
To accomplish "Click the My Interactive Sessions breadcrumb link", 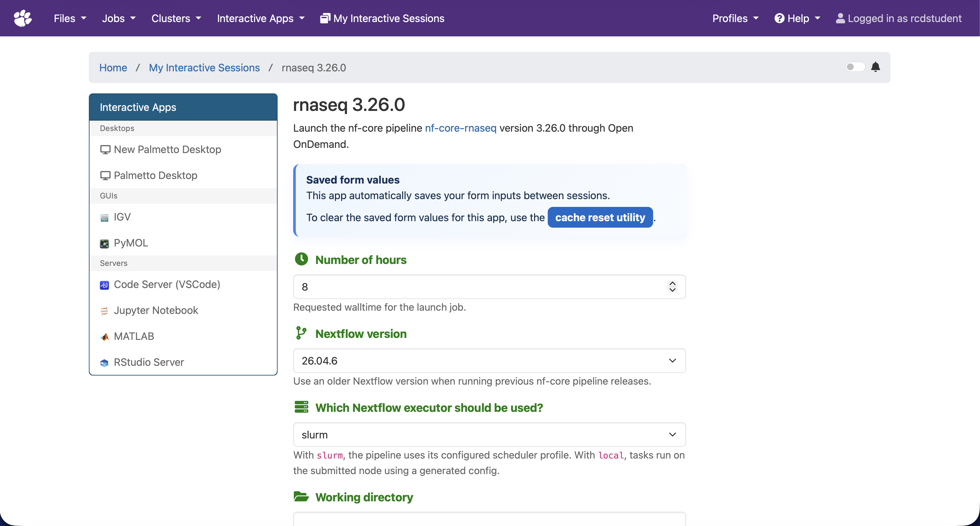I will [204, 68].
